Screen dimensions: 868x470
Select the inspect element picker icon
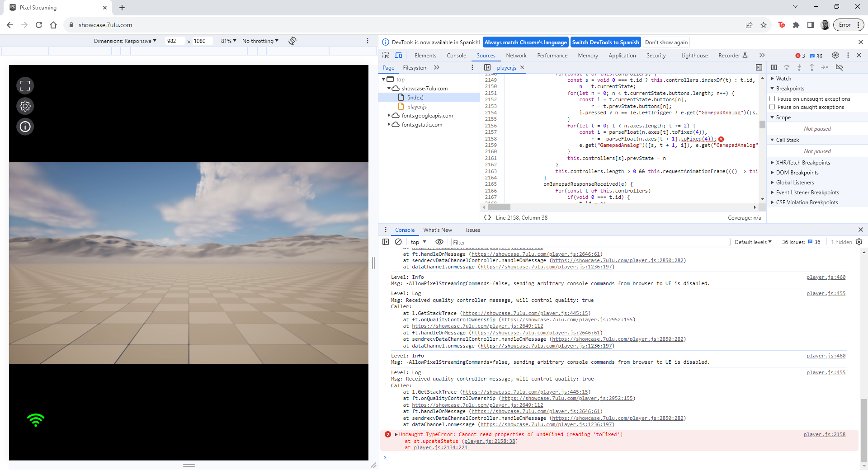[385, 55]
